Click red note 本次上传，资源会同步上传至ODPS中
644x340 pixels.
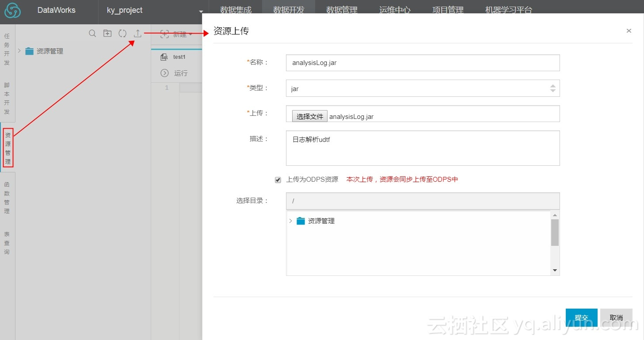[x=402, y=180]
